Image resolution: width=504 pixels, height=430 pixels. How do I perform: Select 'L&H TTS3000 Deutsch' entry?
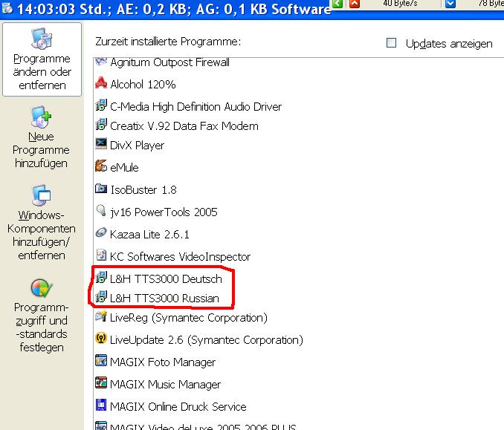pos(166,279)
